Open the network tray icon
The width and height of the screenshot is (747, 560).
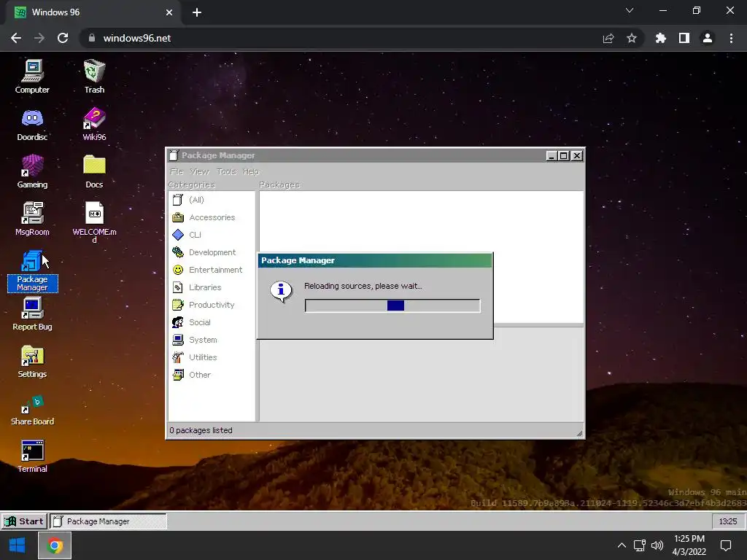pos(639,545)
